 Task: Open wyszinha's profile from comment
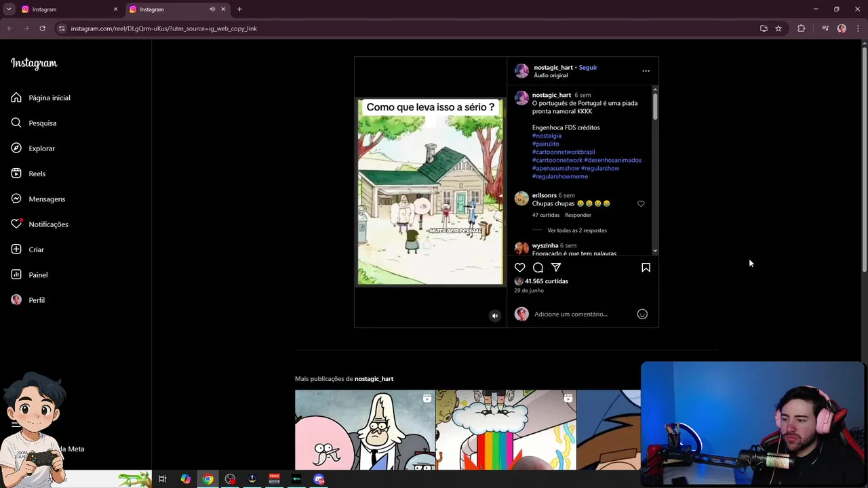coord(545,245)
